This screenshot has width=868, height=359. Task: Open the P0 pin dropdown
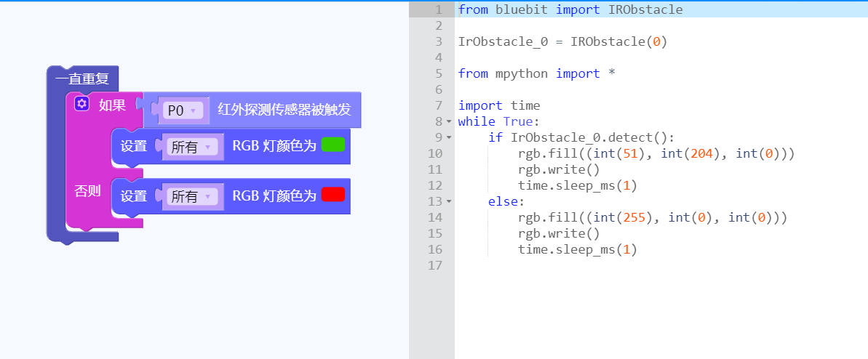(183, 110)
